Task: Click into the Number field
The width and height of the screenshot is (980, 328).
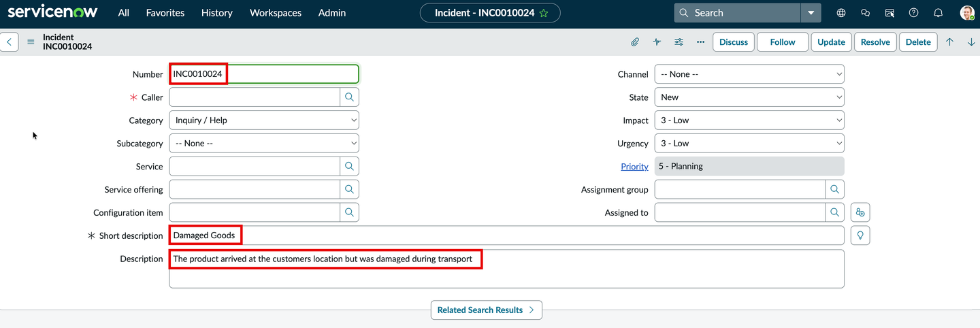Action: 264,74
